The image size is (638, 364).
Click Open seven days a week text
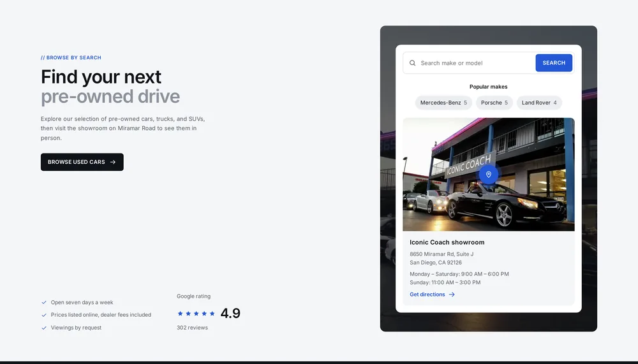pyautogui.click(x=82, y=303)
